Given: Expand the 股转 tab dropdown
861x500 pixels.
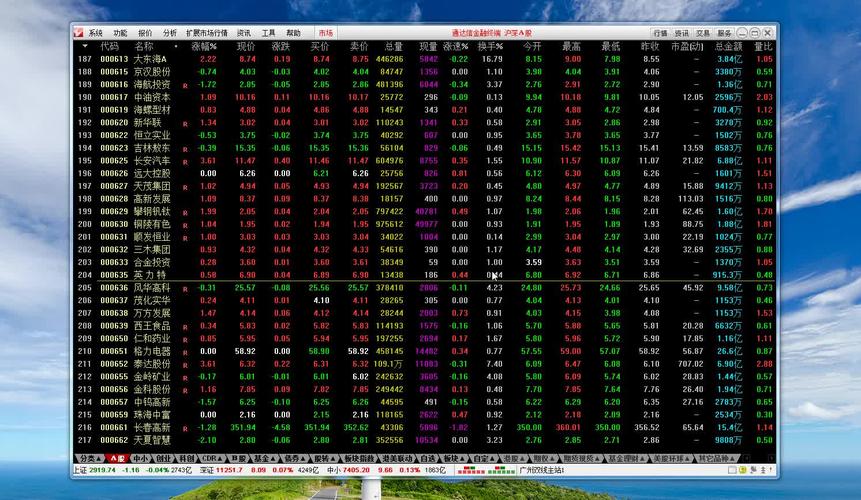Looking at the screenshot, I should point(333,458).
